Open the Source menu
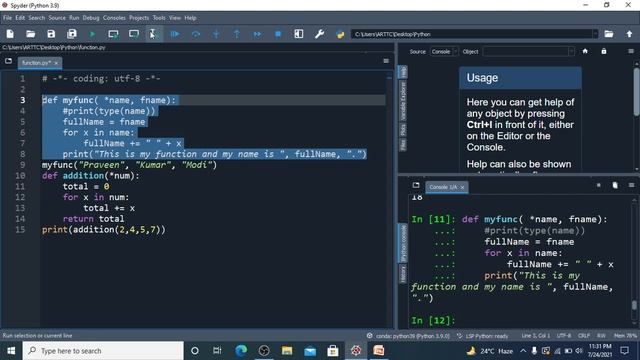Viewport: 640px width, 360px height. 57,18
